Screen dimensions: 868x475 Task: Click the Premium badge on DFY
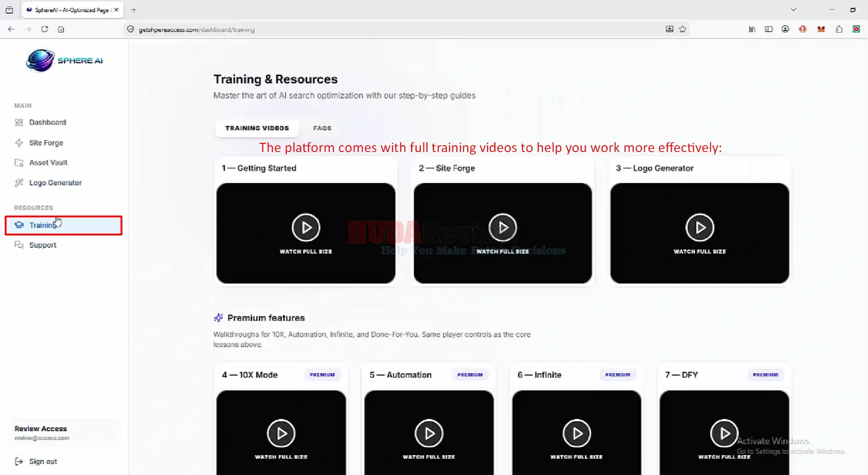click(765, 375)
